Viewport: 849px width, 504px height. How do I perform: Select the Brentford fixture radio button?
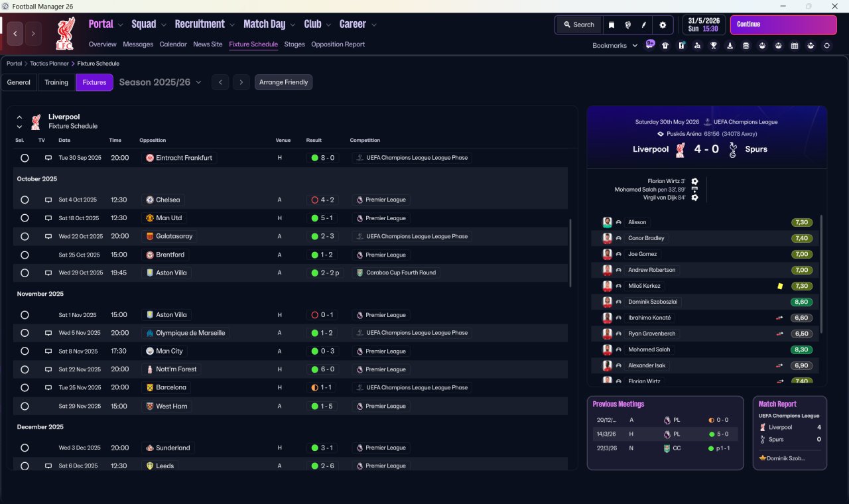(x=25, y=255)
